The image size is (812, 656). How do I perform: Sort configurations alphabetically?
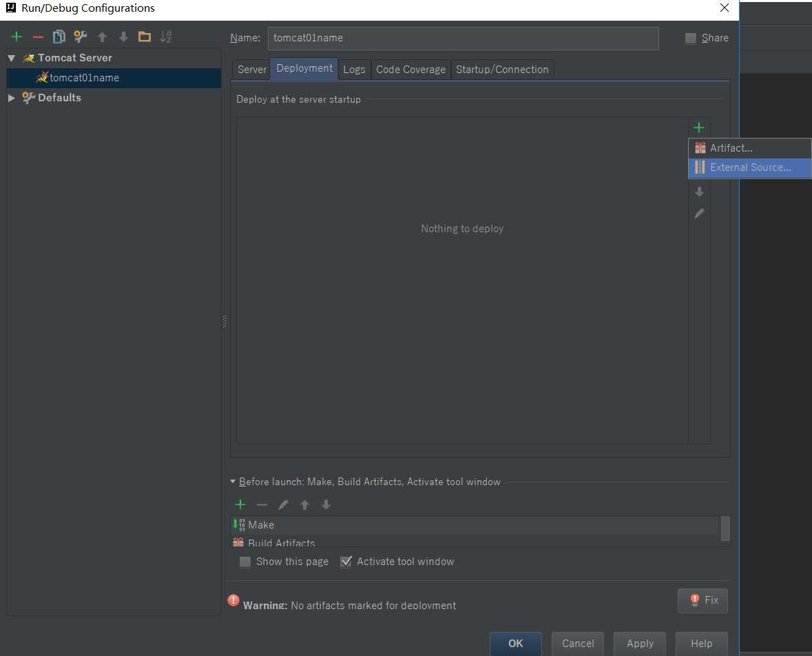tap(166, 37)
